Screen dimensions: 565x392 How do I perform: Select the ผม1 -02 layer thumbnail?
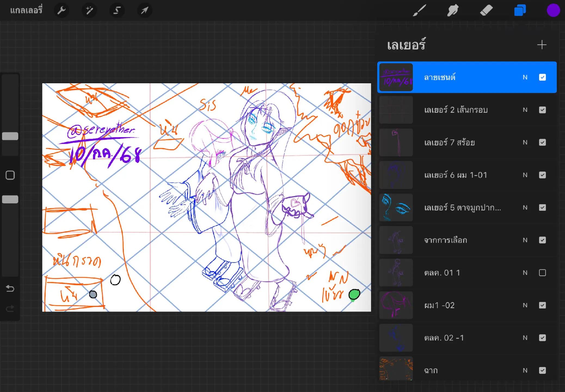396,305
